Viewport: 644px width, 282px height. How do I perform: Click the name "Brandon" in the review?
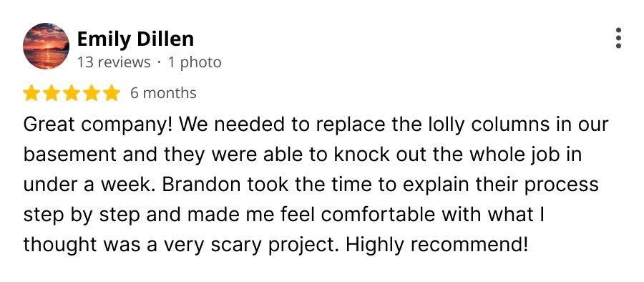[x=201, y=185]
